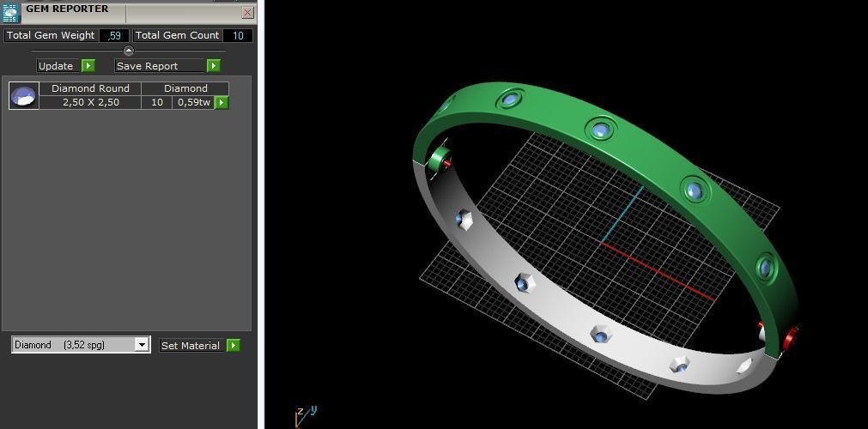The width and height of the screenshot is (868, 429).
Task: Click the XYZ axis indicator in viewport
Action: tap(305, 416)
